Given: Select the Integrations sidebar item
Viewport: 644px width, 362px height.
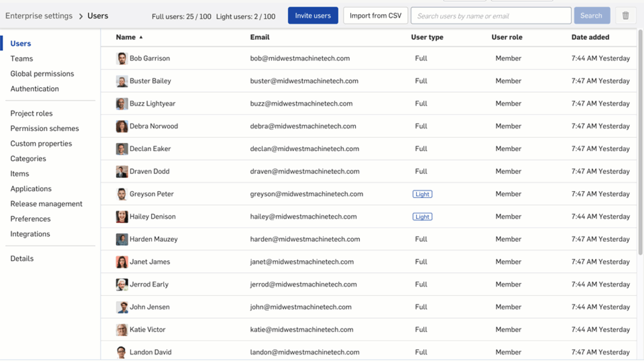Looking at the screenshot, I should point(30,234).
